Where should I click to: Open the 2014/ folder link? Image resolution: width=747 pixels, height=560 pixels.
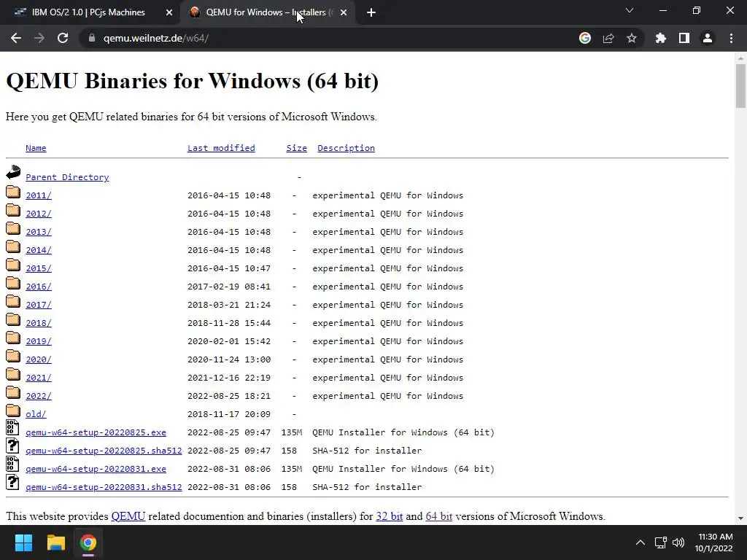39,250
